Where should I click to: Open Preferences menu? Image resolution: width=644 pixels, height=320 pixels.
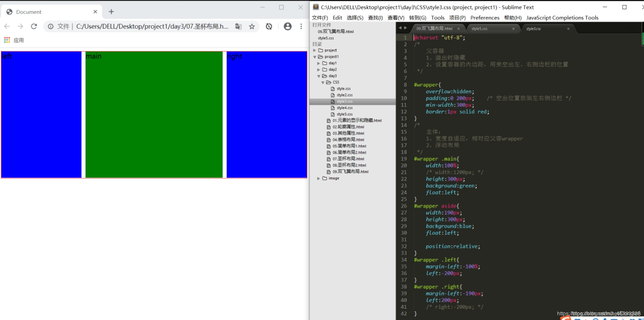coord(485,17)
